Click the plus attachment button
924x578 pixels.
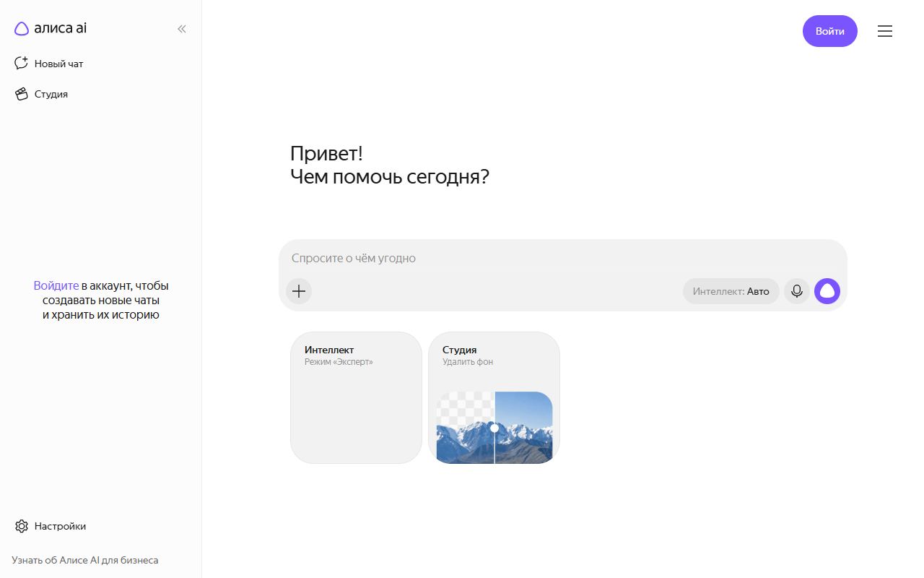coord(299,291)
